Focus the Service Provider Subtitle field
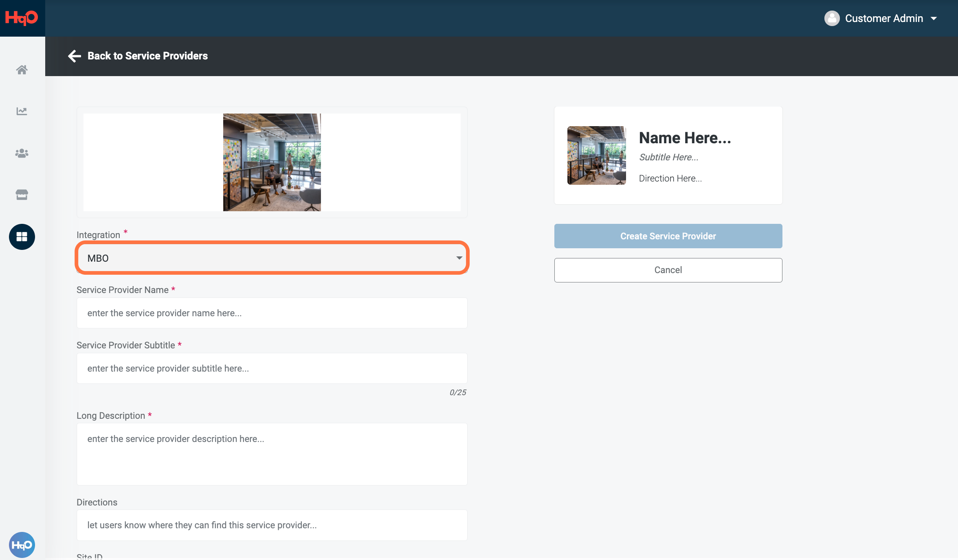 click(272, 368)
